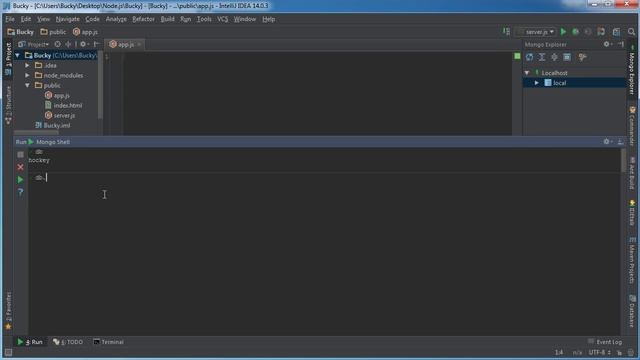
Task: Open Mongo Explorer panel gear settings
Action: [607, 44]
